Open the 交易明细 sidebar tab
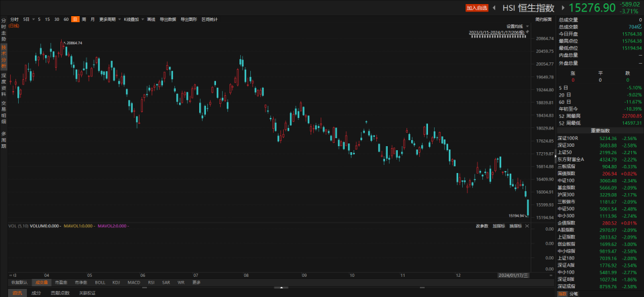The height and width of the screenshot is (297, 644). pos(4,112)
